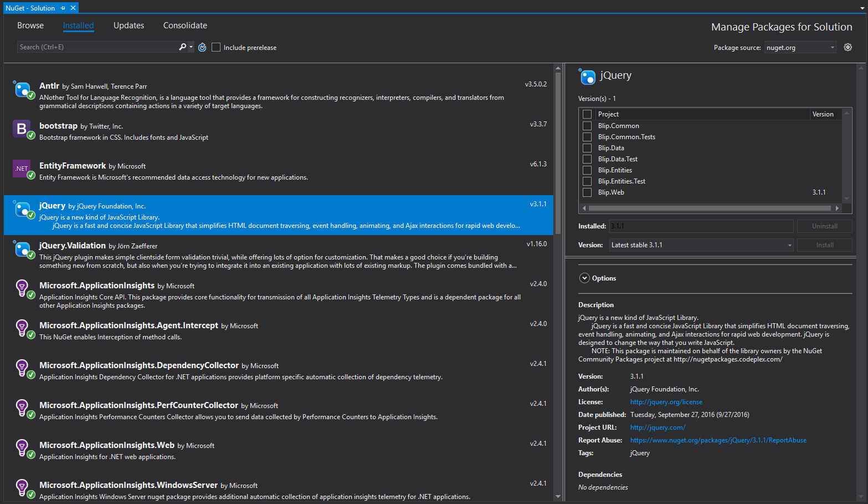Check the Blip.Common.Tests project
This screenshot has width=868, height=504.
pos(587,137)
